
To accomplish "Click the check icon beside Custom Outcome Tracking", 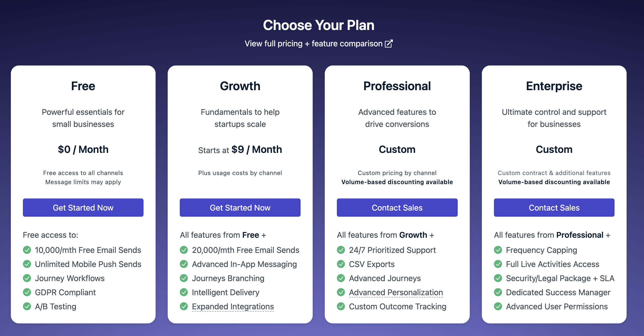I will tap(341, 306).
